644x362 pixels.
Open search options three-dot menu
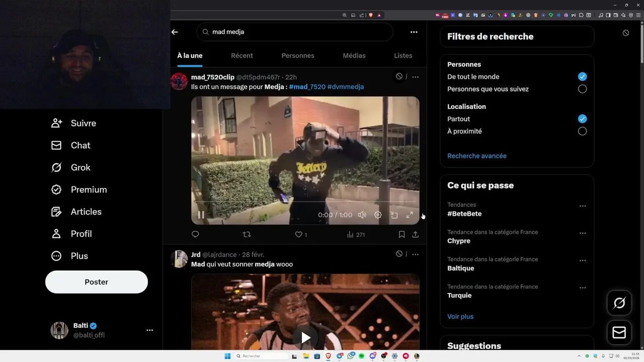pyautogui.click(x=414, y=32)
